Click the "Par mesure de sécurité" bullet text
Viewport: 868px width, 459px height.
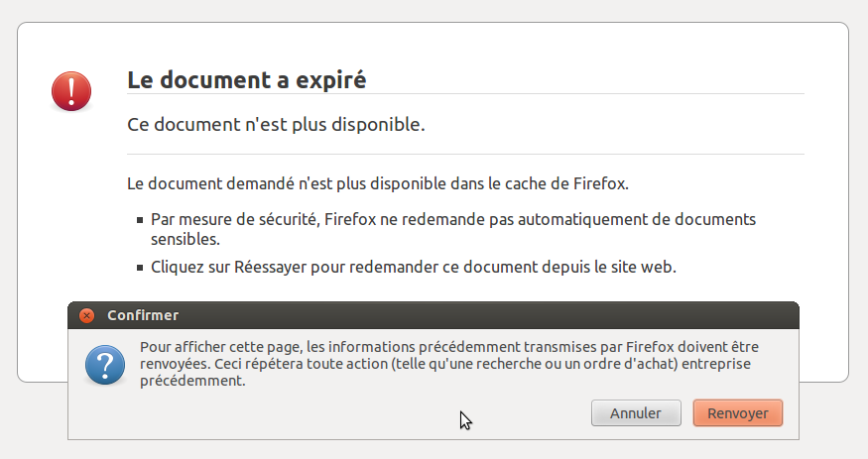click(x=453, y=229)
